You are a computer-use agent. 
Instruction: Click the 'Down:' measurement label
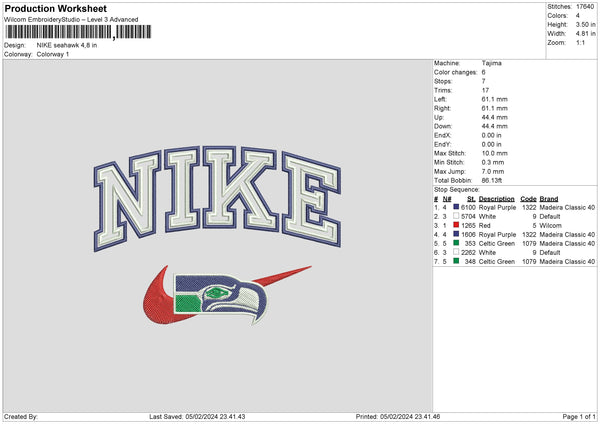click(x=443, y=126)
